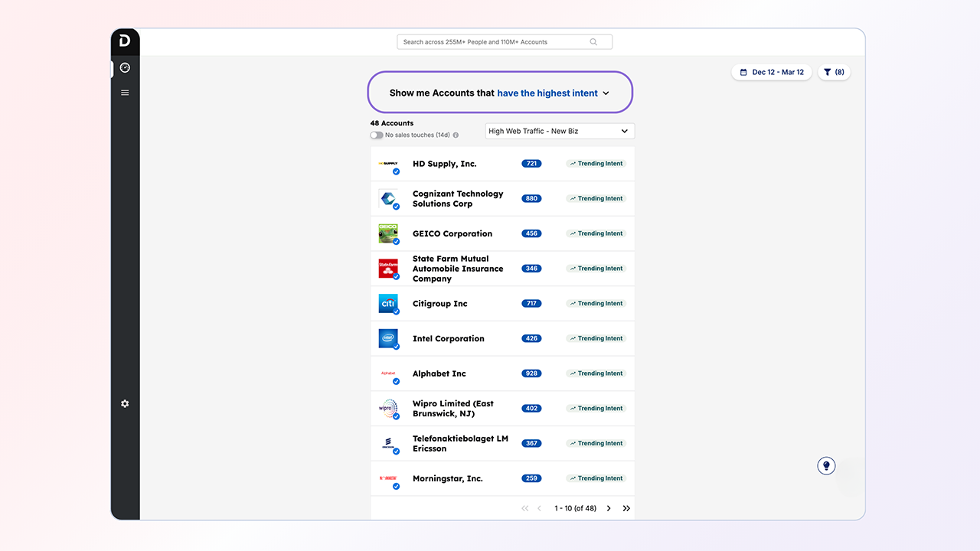This screenshot has width=980, height=551.
Task: Open High Web Traffic - New Biz dropdown
Action: point(560,131)
